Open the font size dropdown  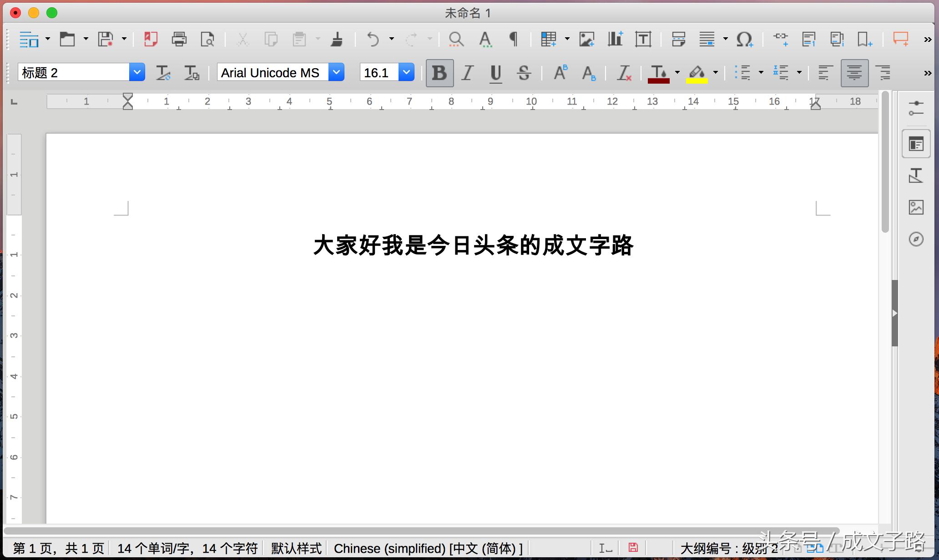pyautogui.click(x=406, y=72)
